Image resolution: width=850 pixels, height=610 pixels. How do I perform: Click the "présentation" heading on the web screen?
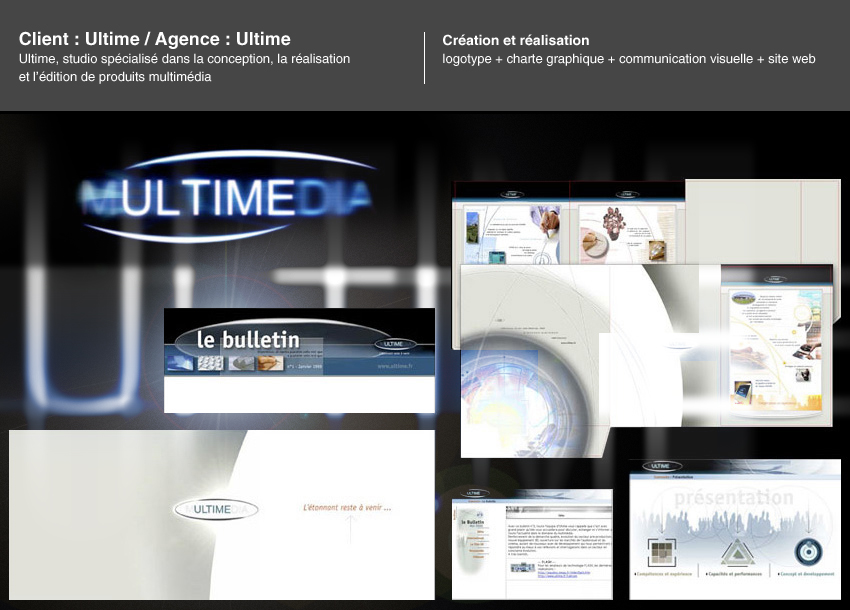point(733,497)
